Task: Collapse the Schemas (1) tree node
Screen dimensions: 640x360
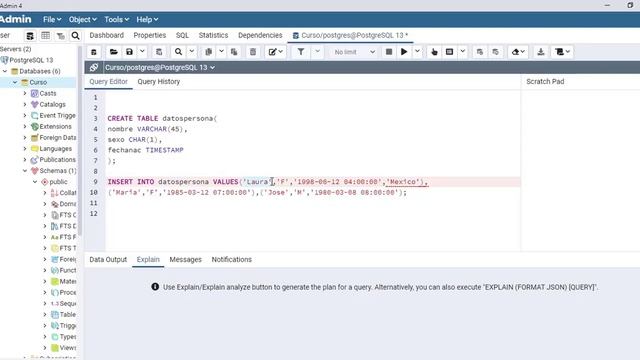Action: point(25,171)
